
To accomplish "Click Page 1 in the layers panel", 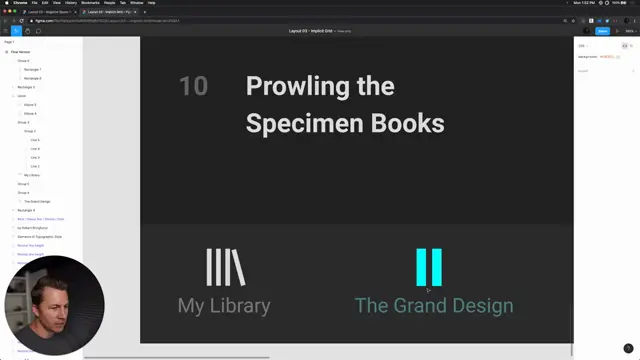I will (x=9, y=42).
